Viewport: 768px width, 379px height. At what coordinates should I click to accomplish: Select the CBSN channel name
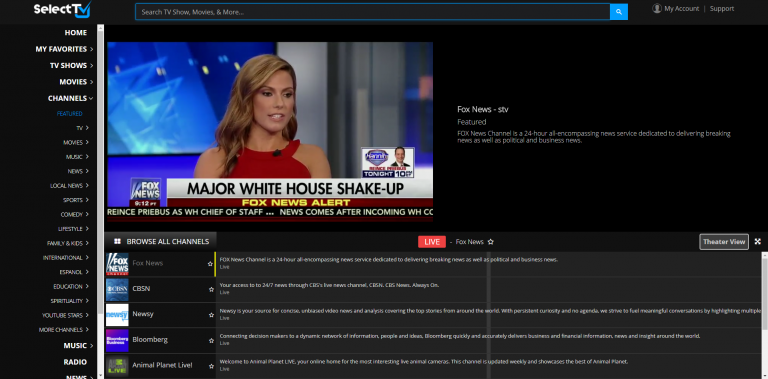(x=141, y=289)
